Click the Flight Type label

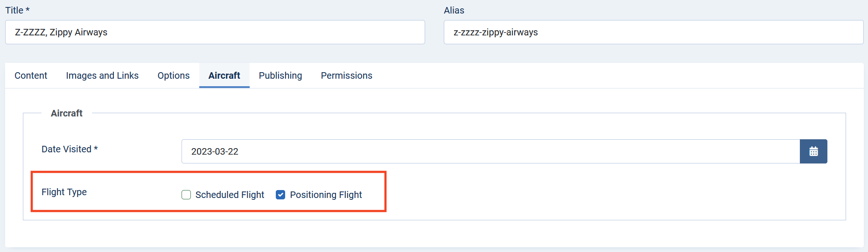[x=64, y=192]
